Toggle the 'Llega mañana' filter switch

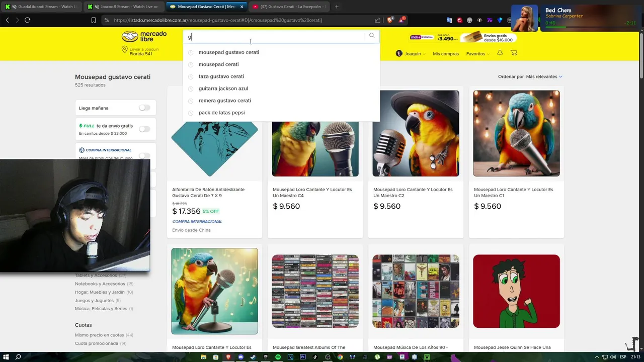coord(144,108)
